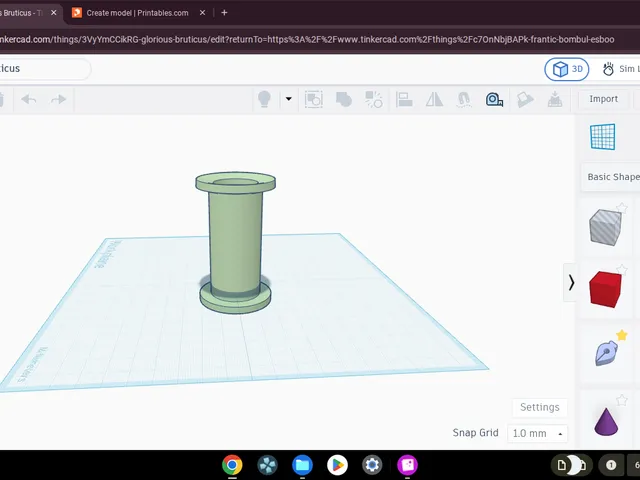The image size is (640, 480).
Task: Open the pinwheel app icon in the shelf
Action: point(267,465)
